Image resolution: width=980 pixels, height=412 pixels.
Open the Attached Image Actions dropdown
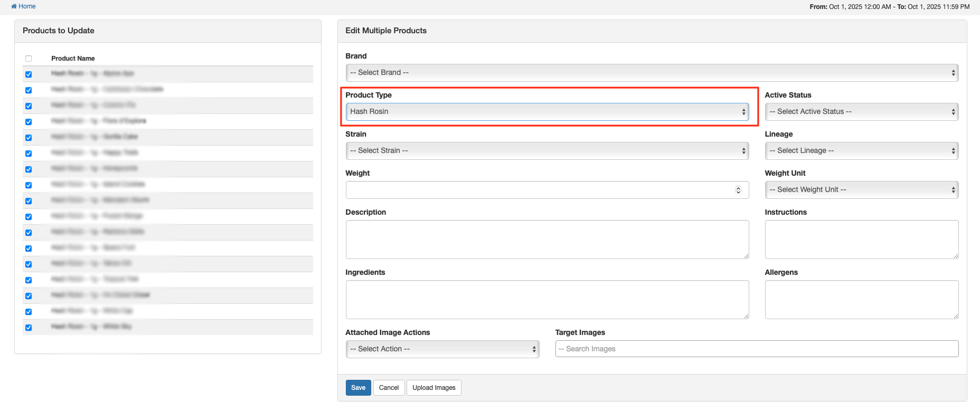[442, 349]
